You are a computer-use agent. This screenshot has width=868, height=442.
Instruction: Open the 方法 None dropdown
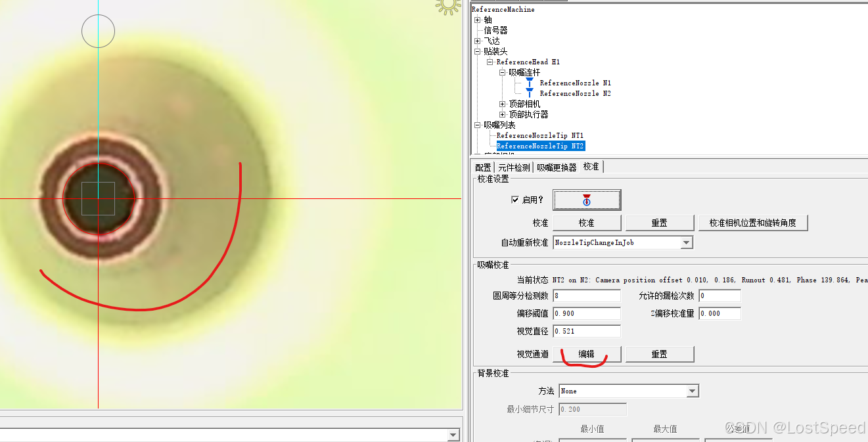[693, 391]
